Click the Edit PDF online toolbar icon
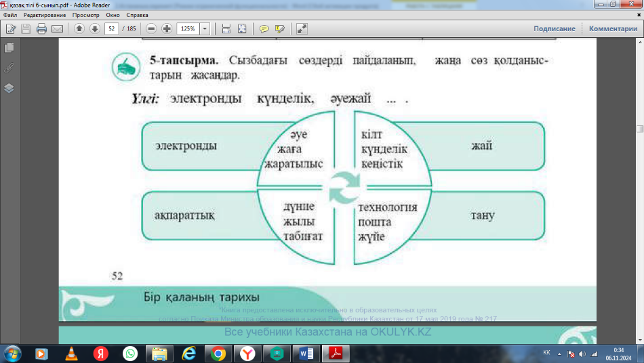The width and height of the screenshot is (644, 363). click(x=11, y=28)
